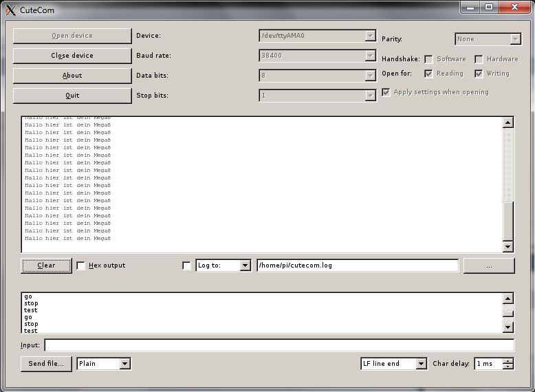Browse for log file with ... button

pyautogui.click(x=489, y=265)
